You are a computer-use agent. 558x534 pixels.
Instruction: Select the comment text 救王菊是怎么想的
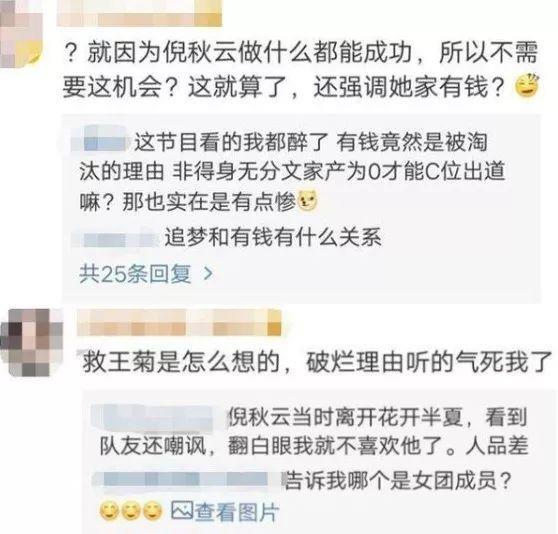click(180, 363)
